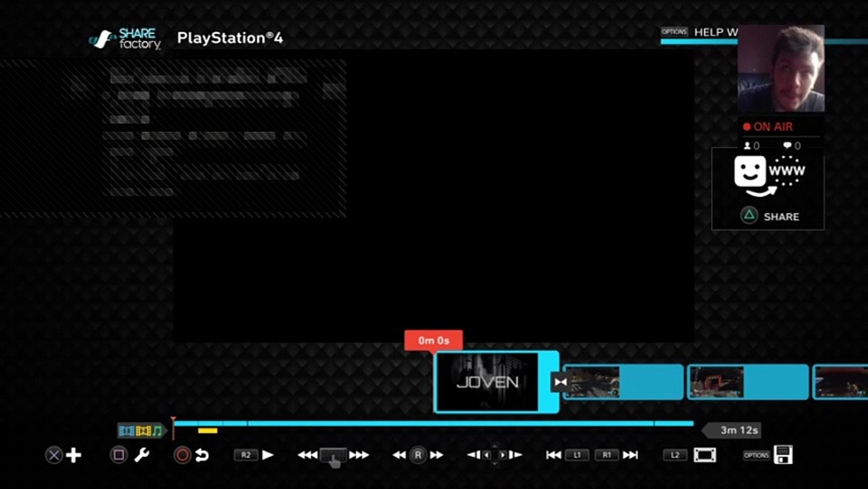
Task: Open the wrench edit tools
Action: (142, 455)
